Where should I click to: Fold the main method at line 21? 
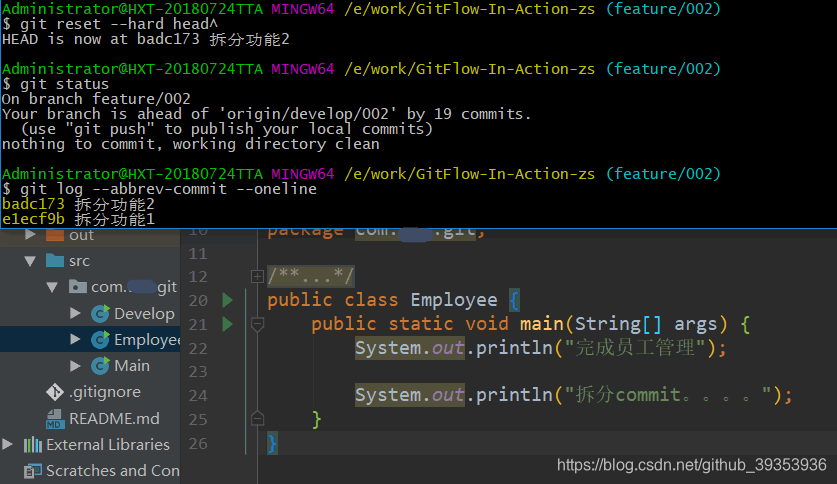pyautogui.click(x=257, y=324)
